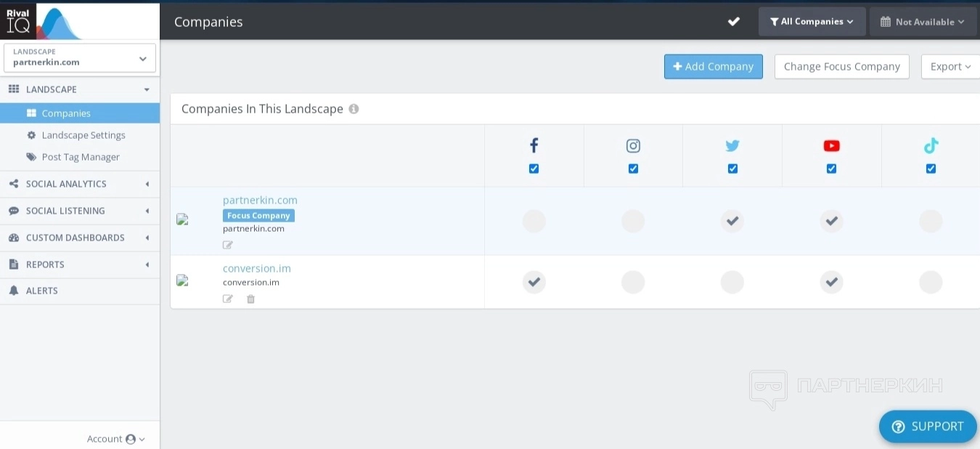Click partnerkin.com empty TikTok status circle

pyautogui.click(x=931, y=221)
